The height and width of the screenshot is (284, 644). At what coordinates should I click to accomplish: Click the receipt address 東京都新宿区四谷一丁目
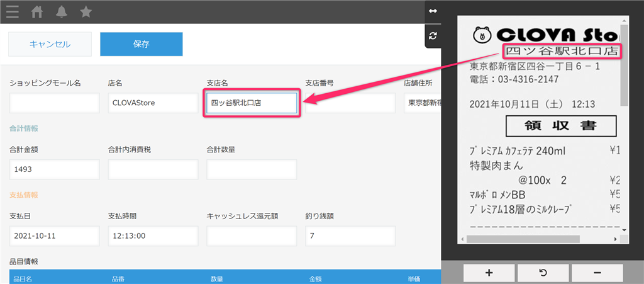tap(521, 66)
